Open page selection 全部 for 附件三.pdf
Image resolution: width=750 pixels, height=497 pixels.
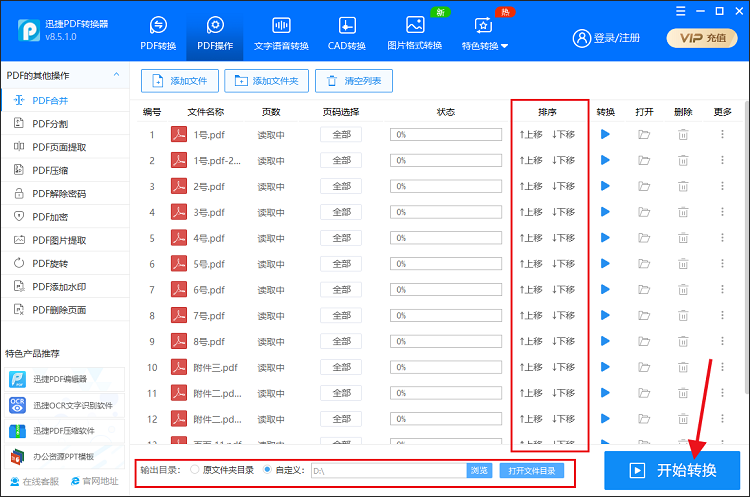pyautogui.click(x=341, y=367)
